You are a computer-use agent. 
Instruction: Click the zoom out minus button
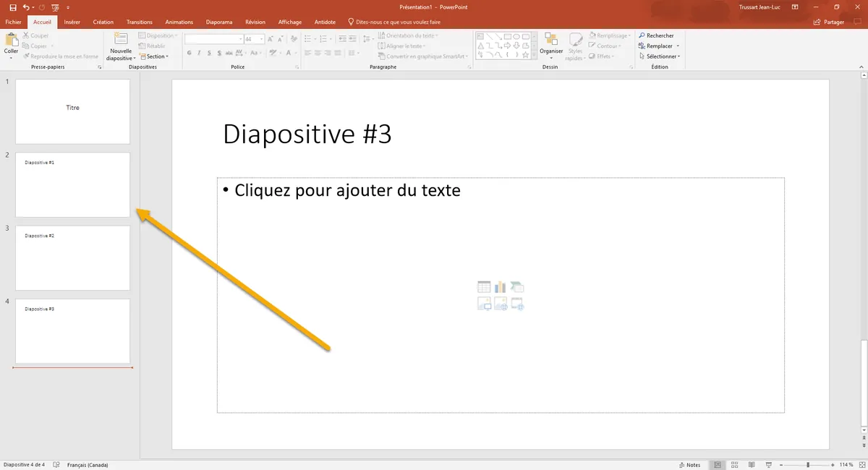781,464
